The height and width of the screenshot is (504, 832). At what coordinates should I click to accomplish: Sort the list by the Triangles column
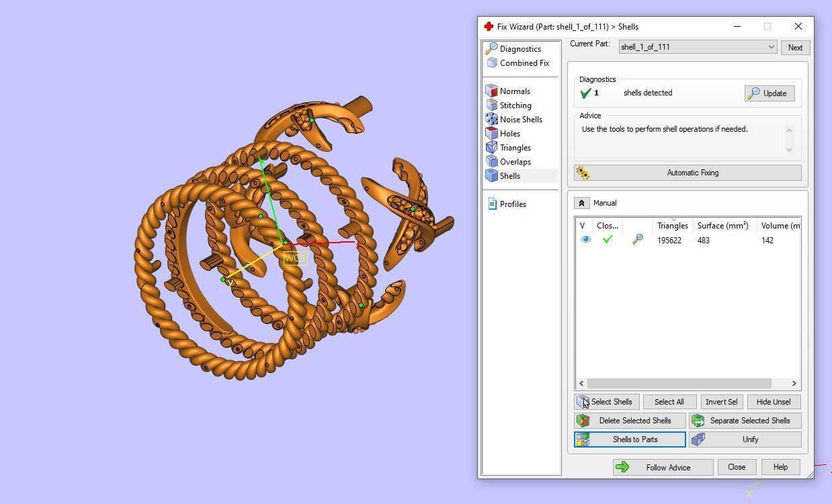coord(672,226)
